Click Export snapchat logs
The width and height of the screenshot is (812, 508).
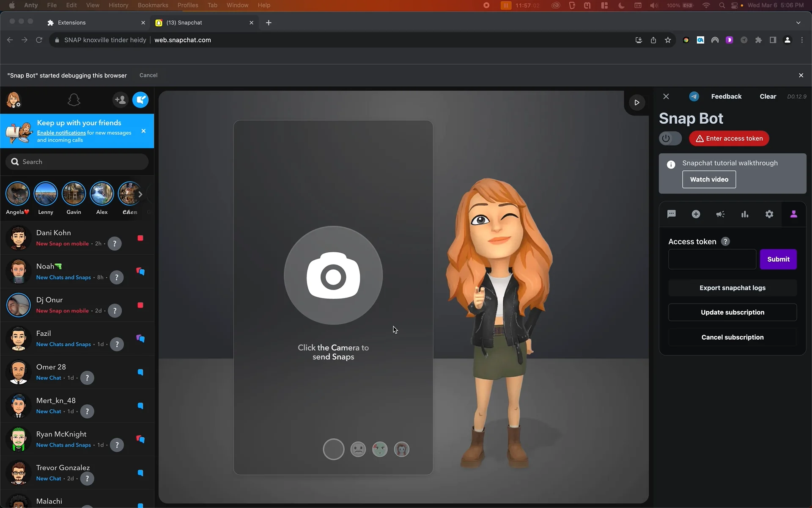pos(732,288)
